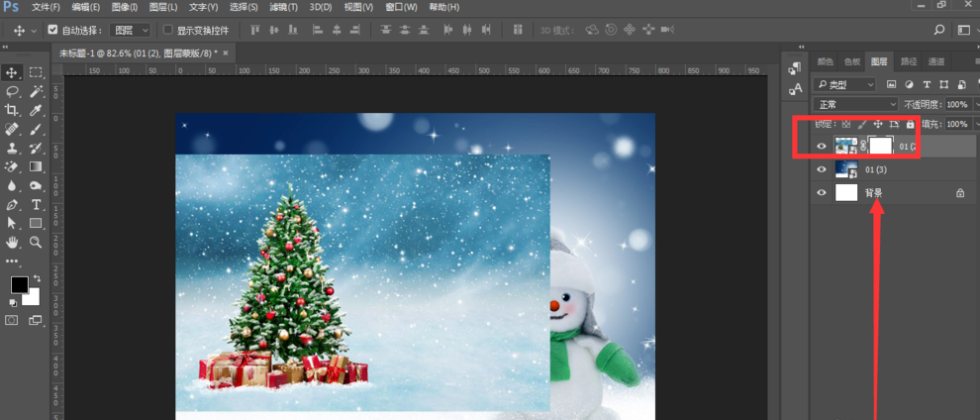980x420 pixels.
Task: Toggle the Auto-Select checkbox
Action: [x=53, y=30]
